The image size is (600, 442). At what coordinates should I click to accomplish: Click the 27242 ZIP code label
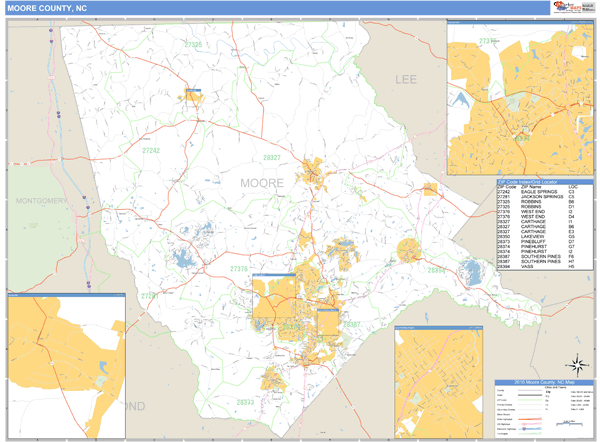pos(151,149)
